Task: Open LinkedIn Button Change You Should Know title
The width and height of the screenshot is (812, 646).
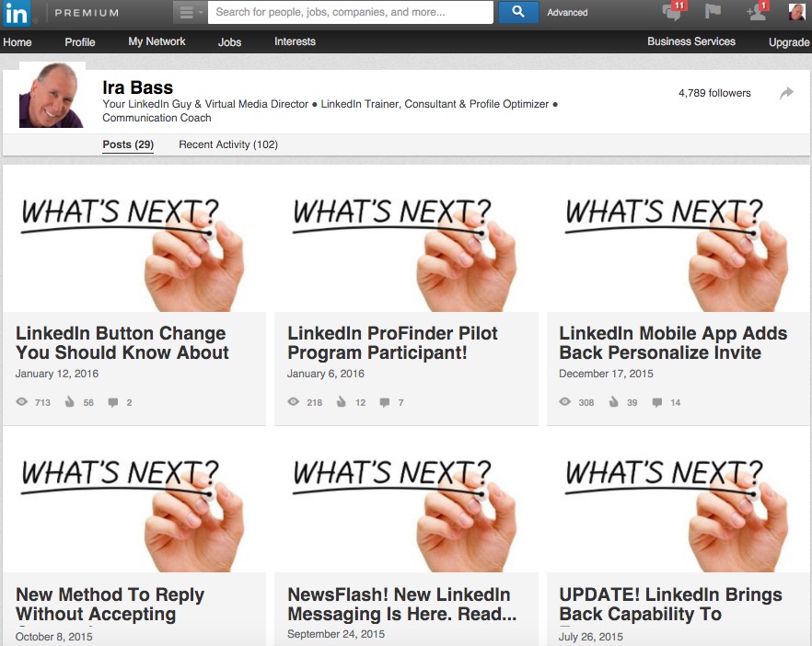Action: tap(122, 342)
